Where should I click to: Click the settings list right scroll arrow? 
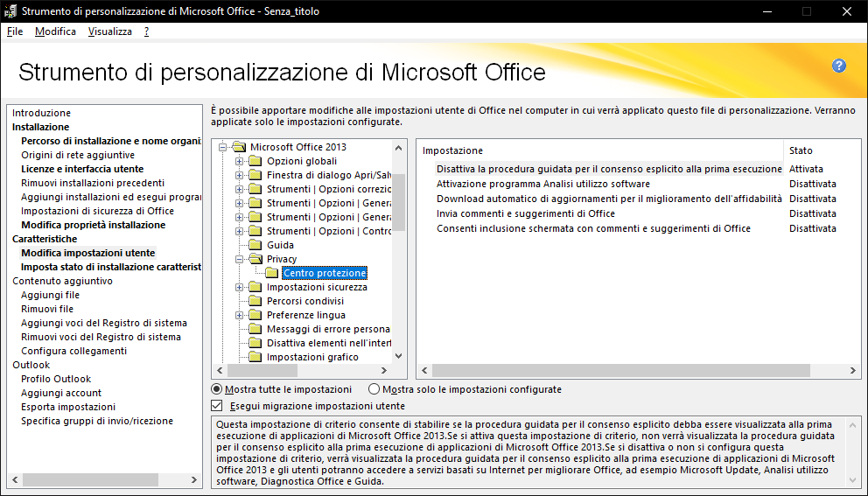tap(854, 371)
